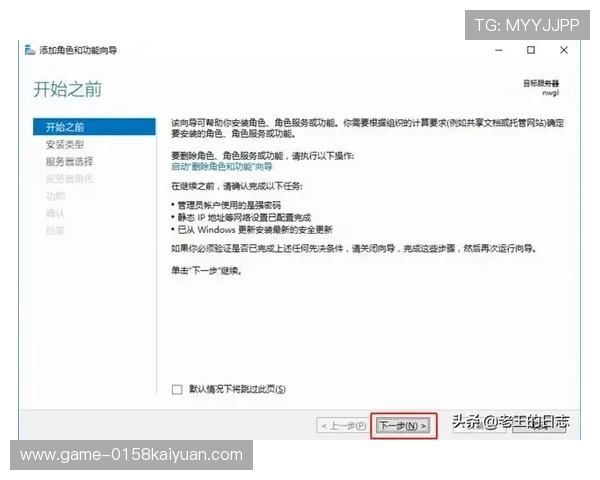The height and width of the screenshot is (480, 600).
Task: Close the Add Roles wizard window
Action: 564,50
